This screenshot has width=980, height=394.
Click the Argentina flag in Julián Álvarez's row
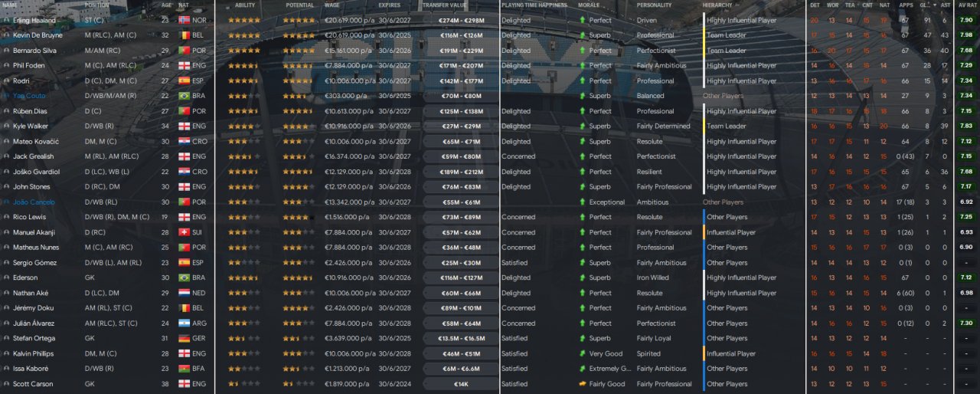point(183,323)
